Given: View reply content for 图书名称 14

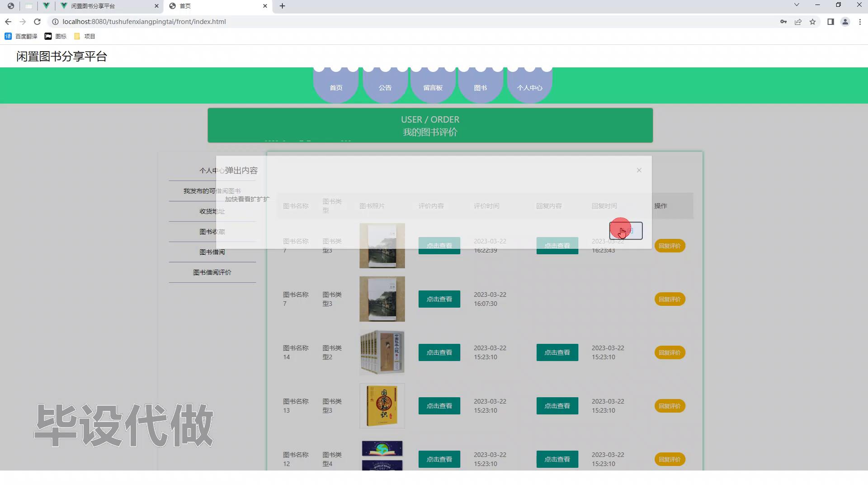Looking at the screenshot, I should tap(557, 352).
